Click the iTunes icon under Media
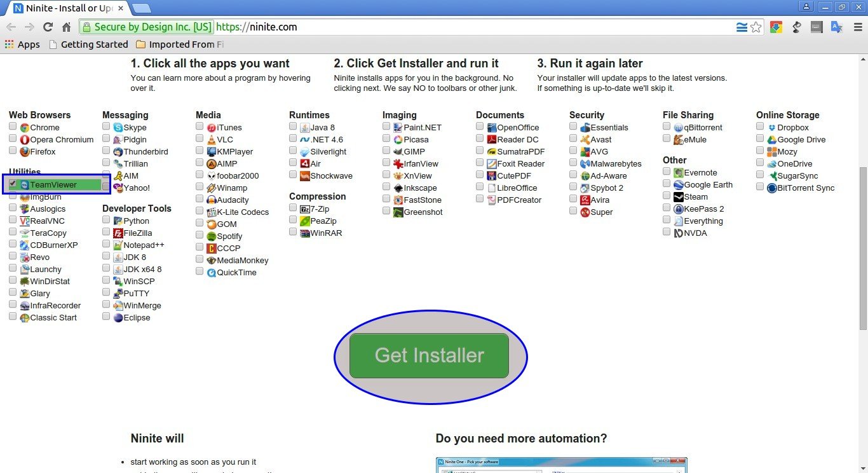Viewport: 868px width, 473px height. coord(212,128)
